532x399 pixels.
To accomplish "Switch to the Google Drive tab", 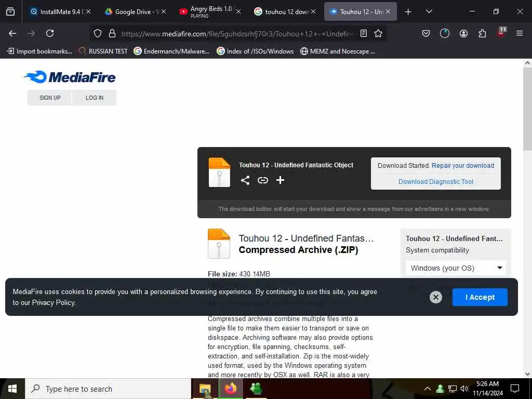I will pyautogui.click(x=133, y=11).
